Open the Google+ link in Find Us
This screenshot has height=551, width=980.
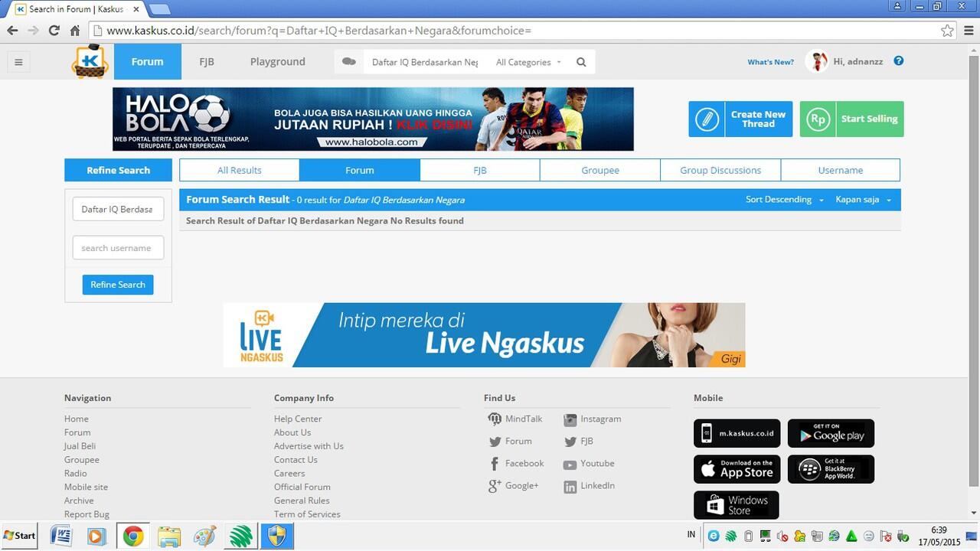[514, 485]
